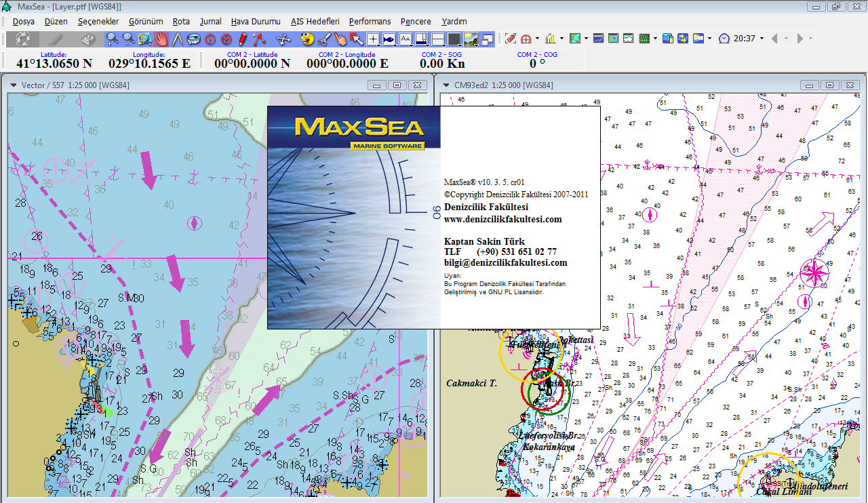Click the red tag label icon
This screenshot has height=503, width=868.
(511, 39)
